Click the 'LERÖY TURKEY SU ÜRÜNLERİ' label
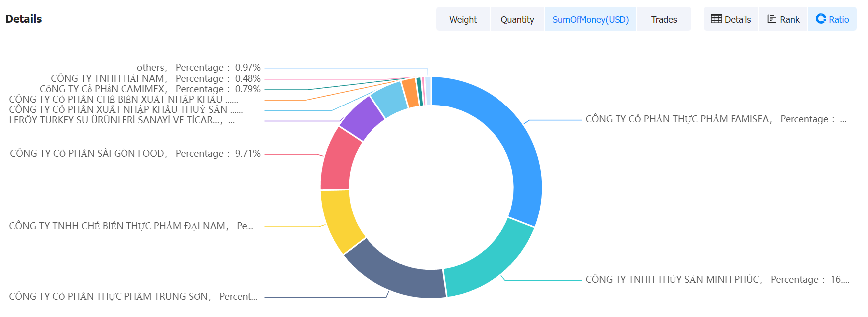Image resolution: width=868 pixels, height=317 pixels. pyautogui.click(x=122, y=120)
